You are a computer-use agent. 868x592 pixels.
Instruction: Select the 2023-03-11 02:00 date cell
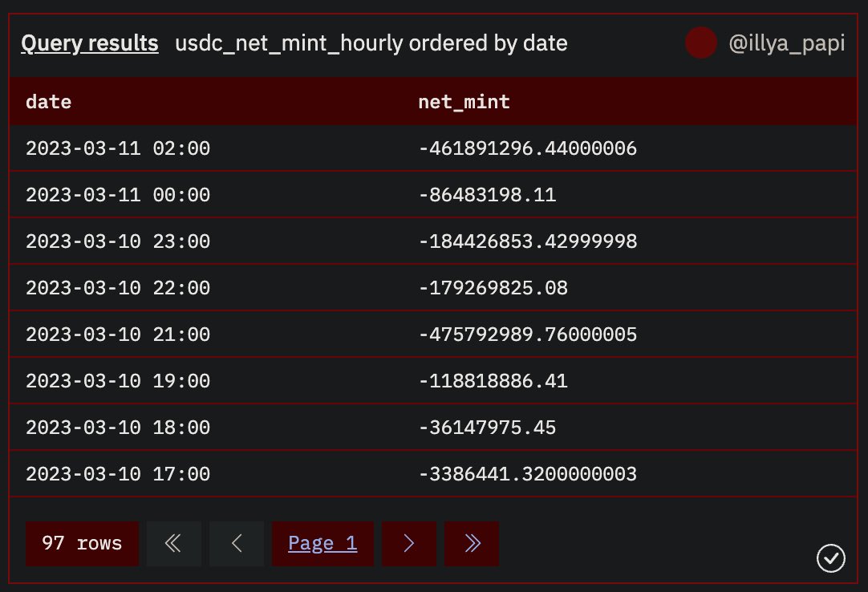(118, 148)
